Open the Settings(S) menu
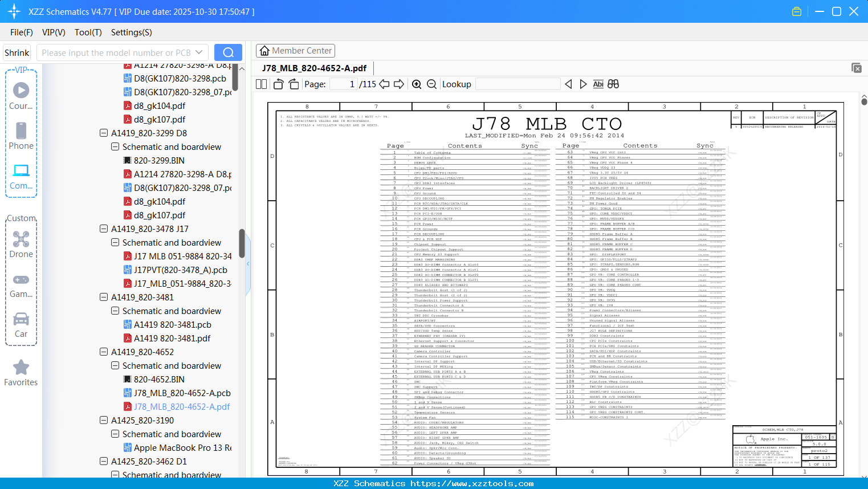Image resolution: width=868 pixels, height=489 pixels. (x=132, y=32)
